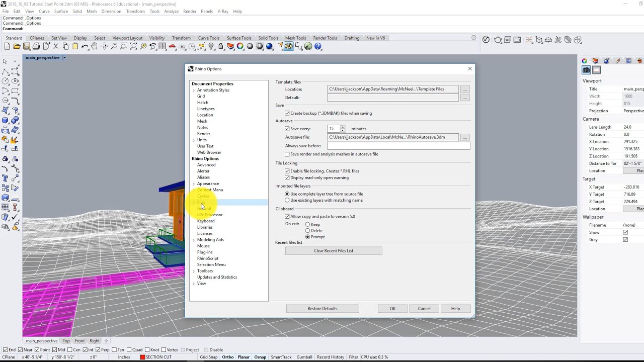Click the Help button in Rhino Options dialog
Screen dimensions: 644x362
[x=455, y=309]
